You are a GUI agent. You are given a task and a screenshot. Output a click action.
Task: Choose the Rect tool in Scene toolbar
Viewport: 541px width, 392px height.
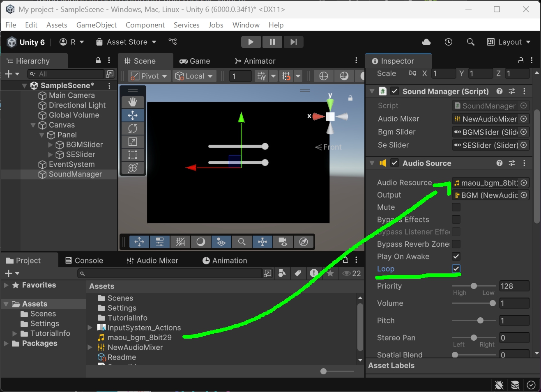click(x=133, y=155)
